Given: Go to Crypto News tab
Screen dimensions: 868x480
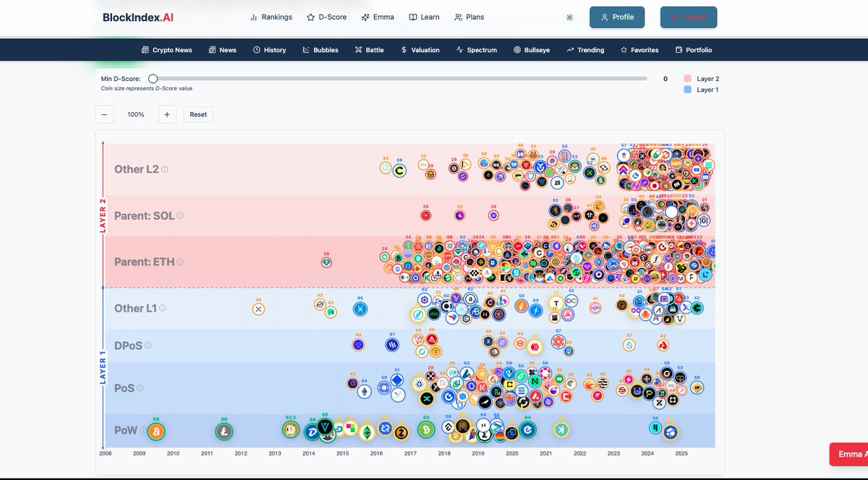Looking at the screenshot, I should (166, 50).
